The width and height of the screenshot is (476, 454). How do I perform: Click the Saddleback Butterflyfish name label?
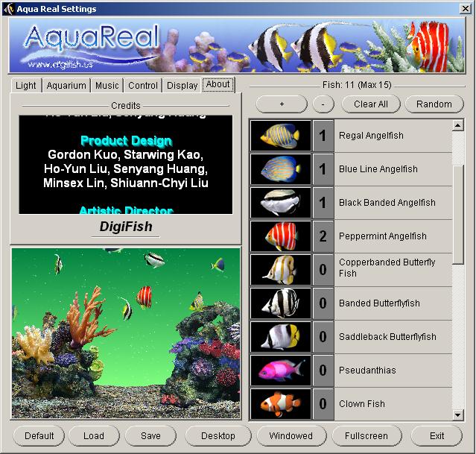coord(387,337)
